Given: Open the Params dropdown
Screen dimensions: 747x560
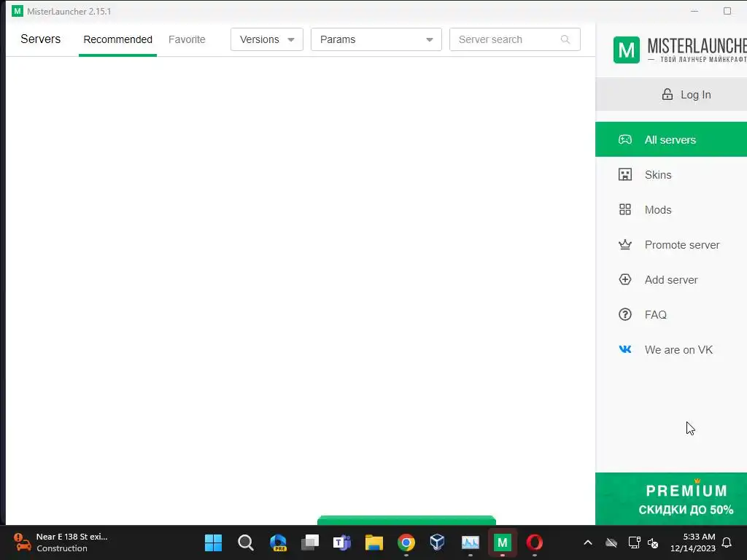Looking at the screenshot, I should 376,39.
